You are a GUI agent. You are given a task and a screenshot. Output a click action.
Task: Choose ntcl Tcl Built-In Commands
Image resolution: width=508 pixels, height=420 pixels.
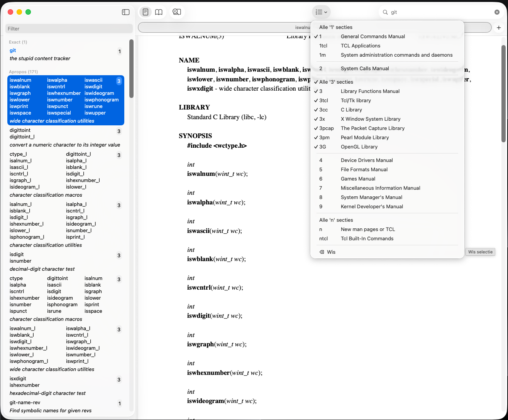point(387,239)
